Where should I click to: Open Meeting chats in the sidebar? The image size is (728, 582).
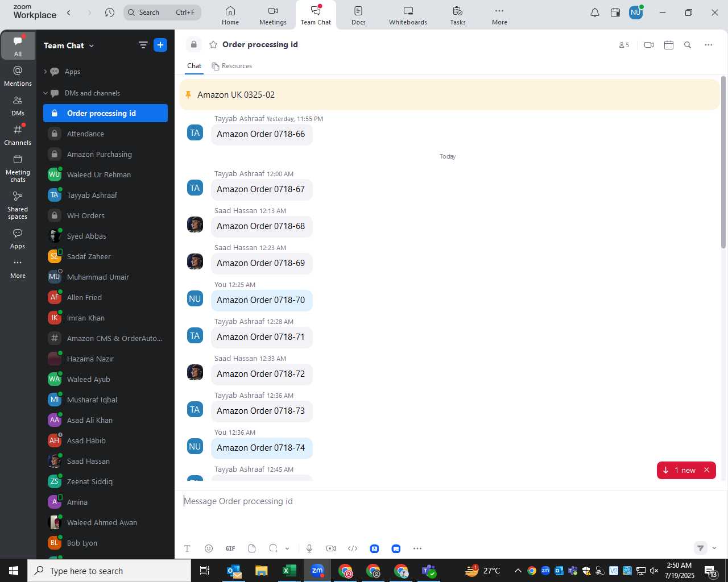18,169
